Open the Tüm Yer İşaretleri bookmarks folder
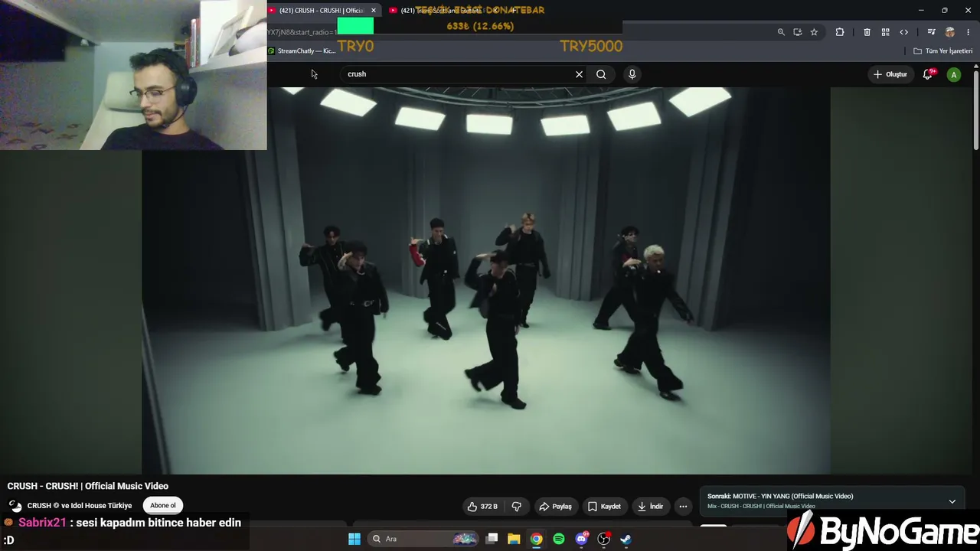 point(943,51)
